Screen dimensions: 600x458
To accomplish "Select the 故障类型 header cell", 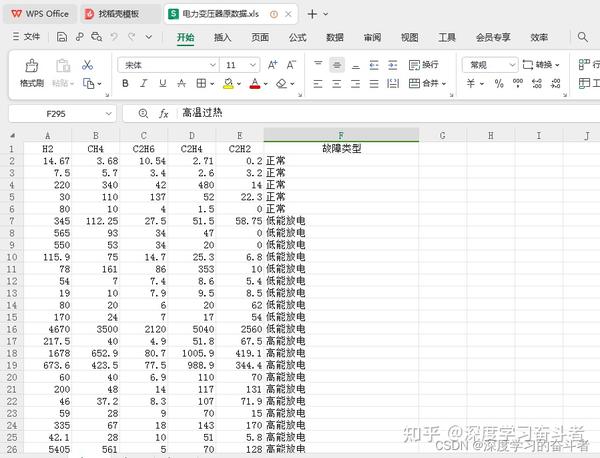I will (x=341, y=148).
